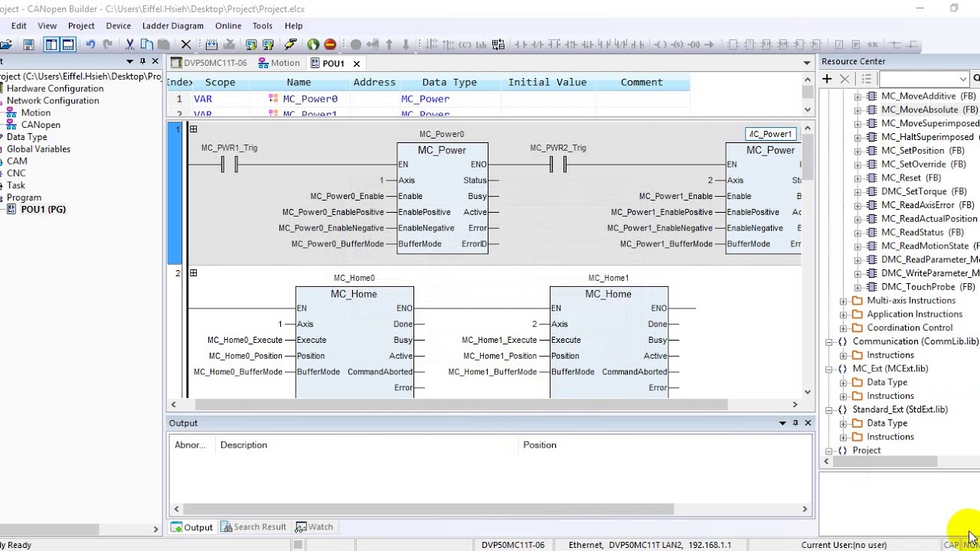Toggle the output window layout icon
The height and width of the screenshot is (551, 980).
(68, 44)
